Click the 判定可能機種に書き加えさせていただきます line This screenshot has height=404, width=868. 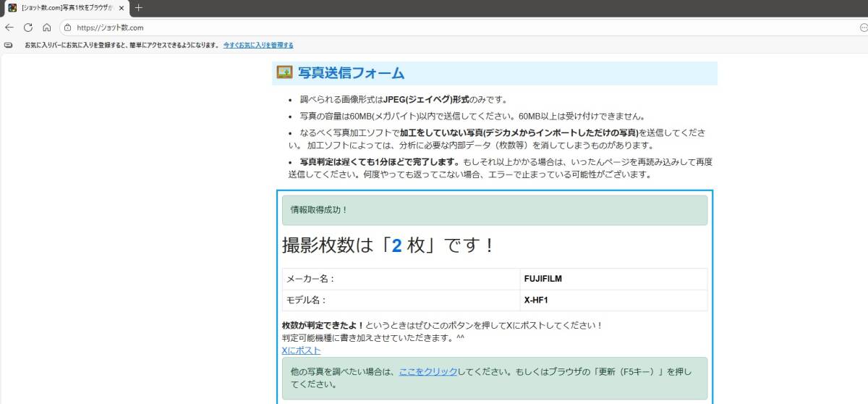pos(373,337)
